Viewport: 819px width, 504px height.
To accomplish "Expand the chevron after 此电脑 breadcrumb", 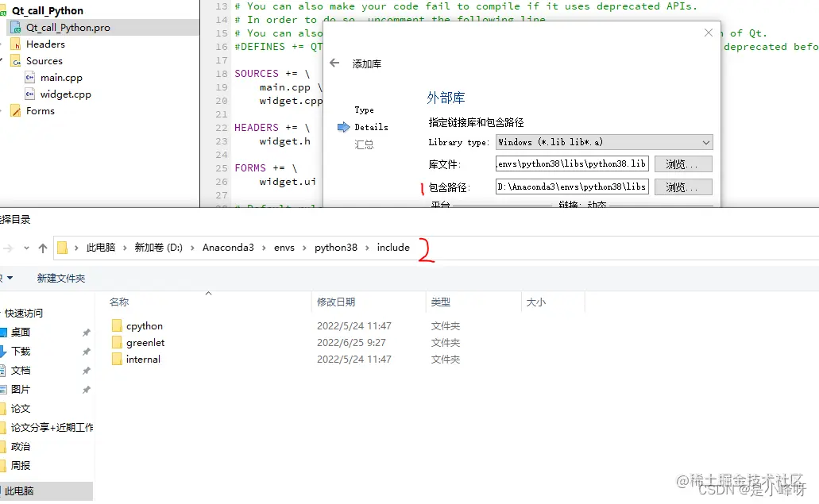I will click(x=125, y=248).
